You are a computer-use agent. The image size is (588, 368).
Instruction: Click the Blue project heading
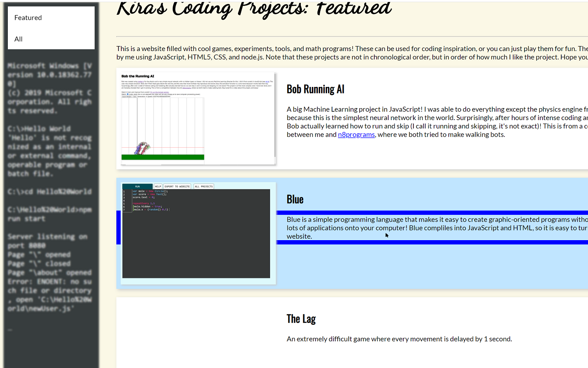tap(295, 199)
